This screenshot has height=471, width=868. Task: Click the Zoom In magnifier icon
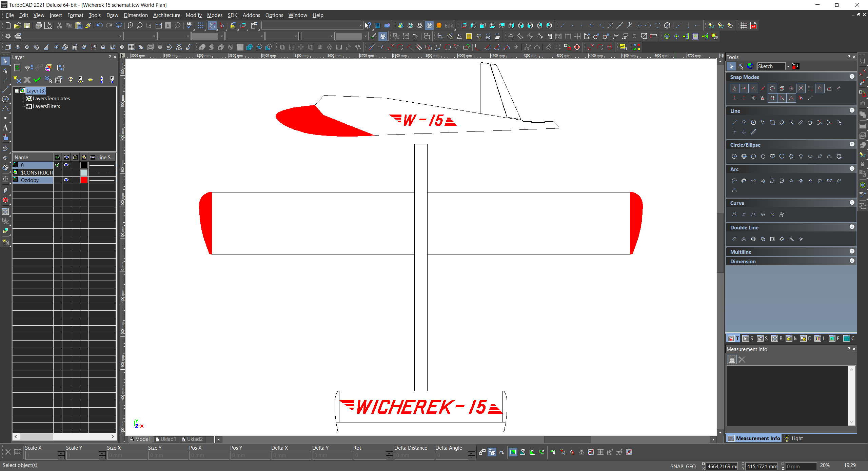[x=130, y=25]
